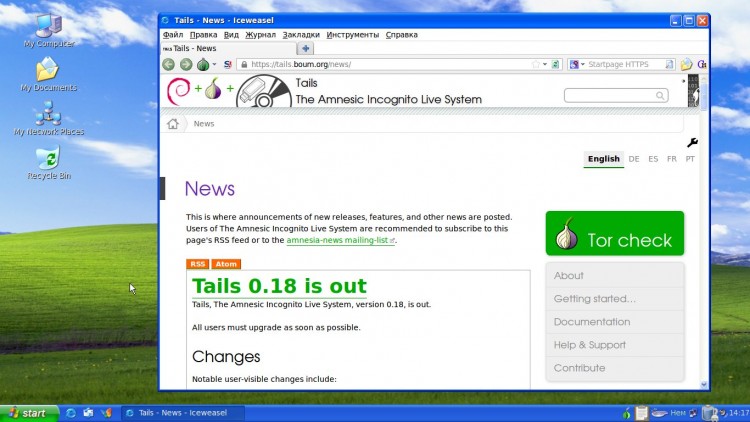The height and width of the screenshot is (422, 750).
Task: Select English language option
Action: (604, 159)
